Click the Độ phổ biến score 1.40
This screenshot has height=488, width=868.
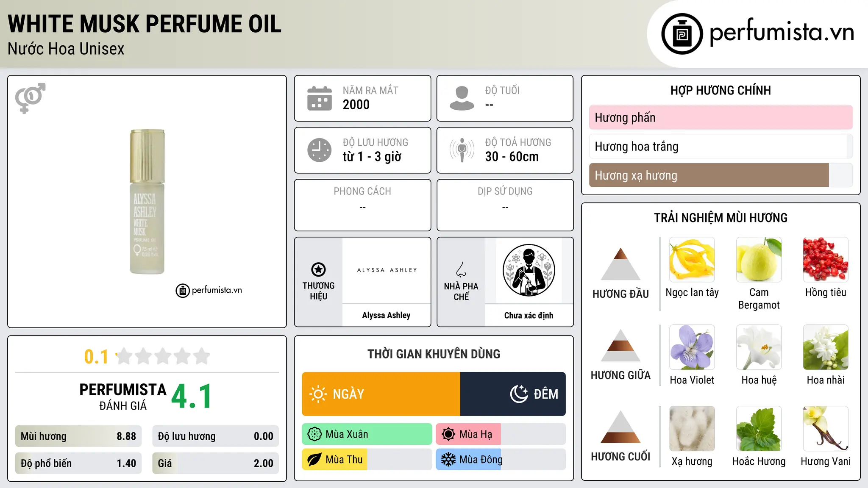(x=126, y=463)
